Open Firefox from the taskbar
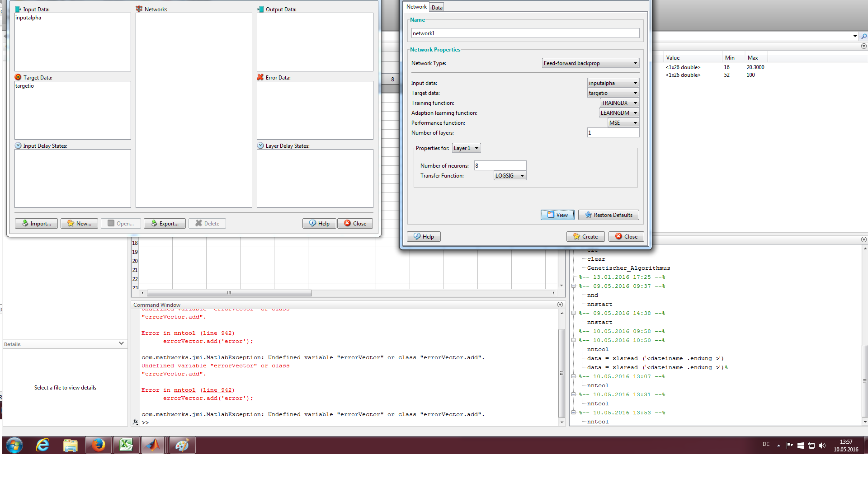The width and height of the screenshot is (868, 488). pyautogui.click(x=98, y=445)
